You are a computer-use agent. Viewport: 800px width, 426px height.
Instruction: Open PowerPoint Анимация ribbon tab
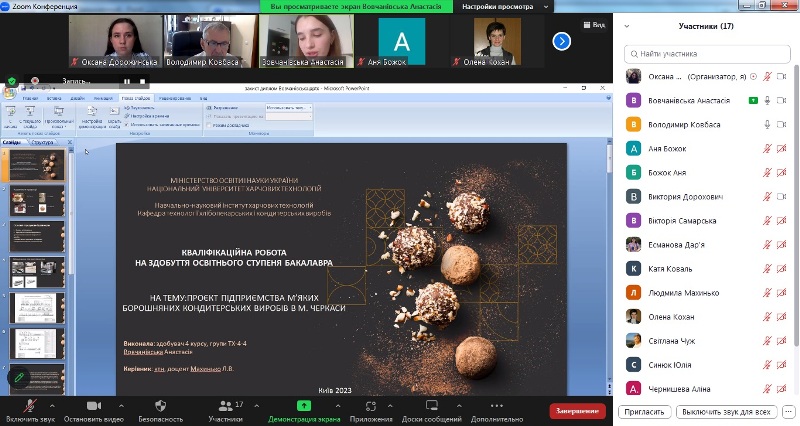click(x=104, y=98)
